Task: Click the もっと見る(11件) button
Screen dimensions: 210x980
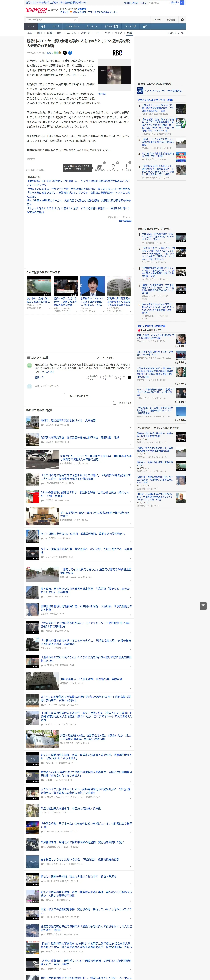Action: click(79, 396)
